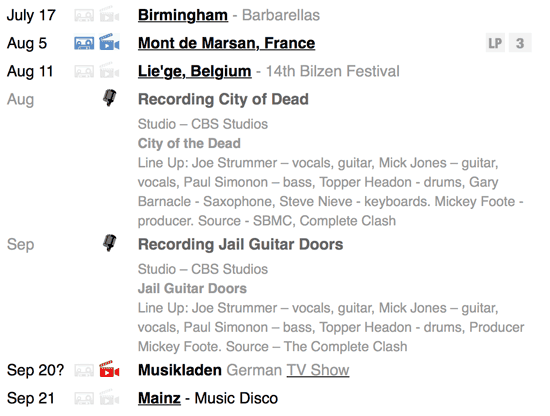Image resolution: width=550 pixels, height=416 pixels.
Task: Open the Lie'ge, Belgium link
Action: point(195,71)
